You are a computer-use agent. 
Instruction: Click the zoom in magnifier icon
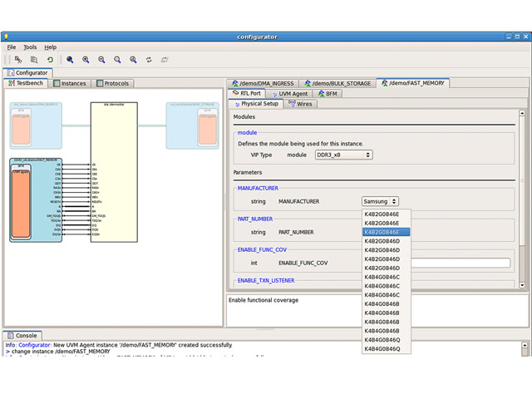(86, 60)
